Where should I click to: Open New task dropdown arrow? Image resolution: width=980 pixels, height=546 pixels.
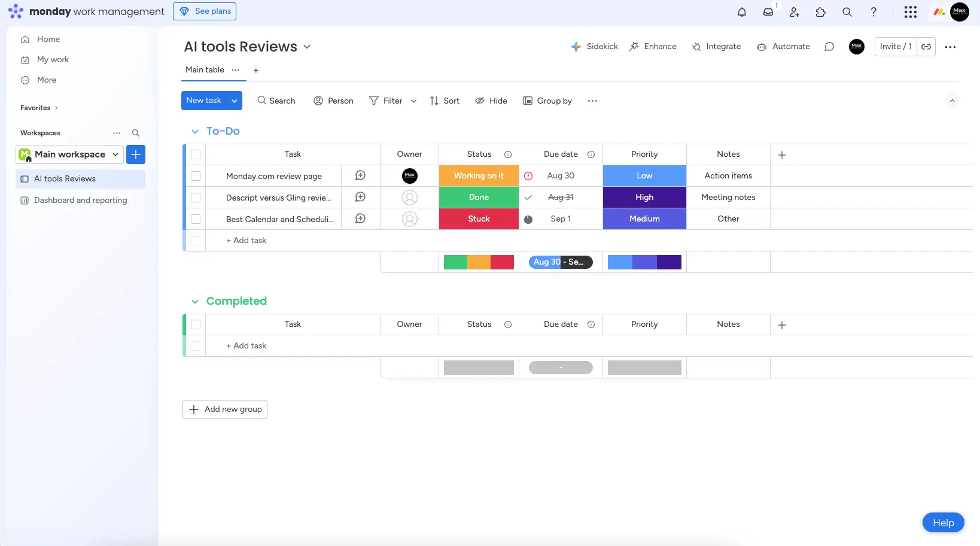click(235, 101)
